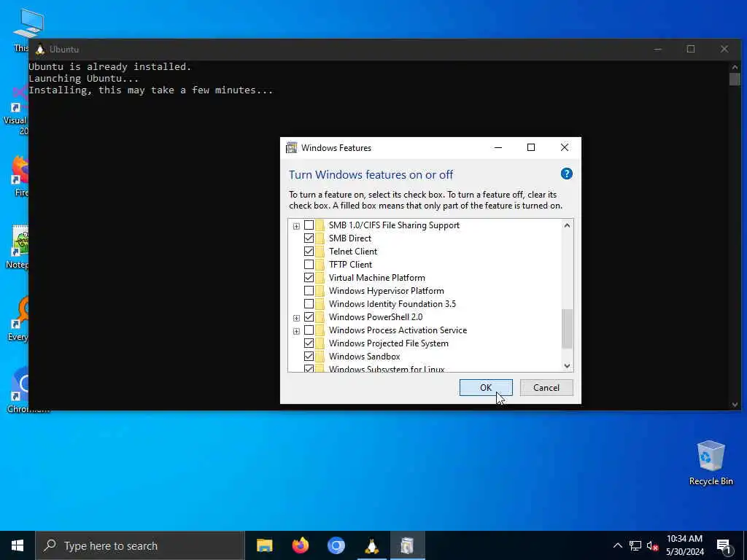Select the Telnet Client label
This screenshot has width=747, height=560.
coord(352,252)
